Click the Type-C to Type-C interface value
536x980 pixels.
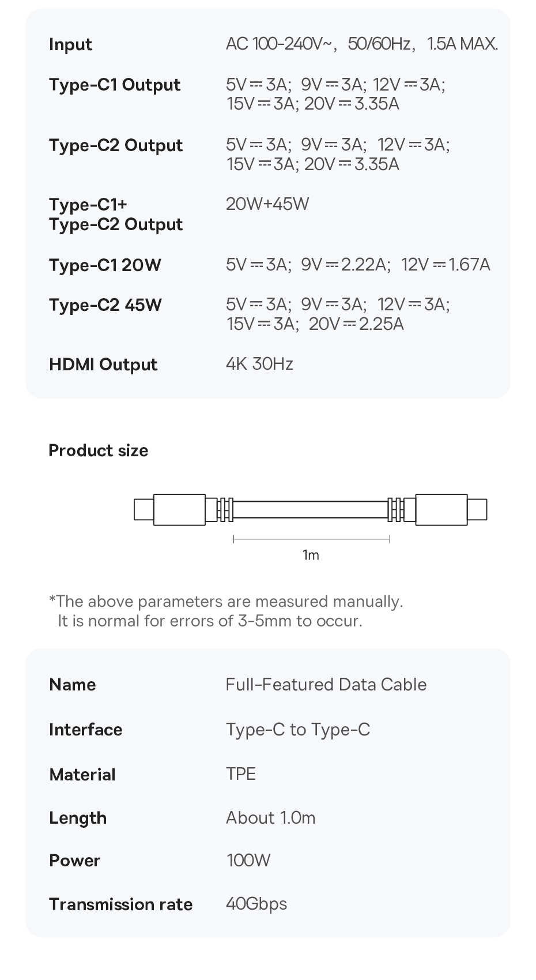pyautogui.click(x=297, y=730)
